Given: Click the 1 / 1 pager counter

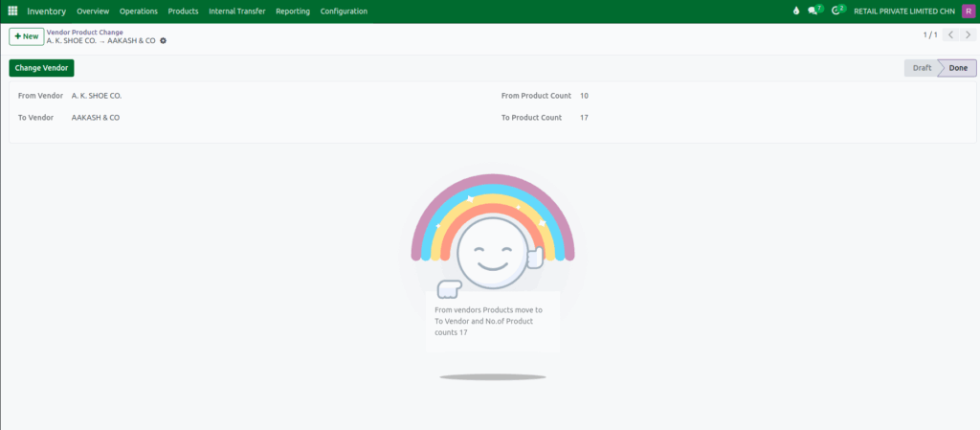Looking at the screenshot, I should pos(930,35).
